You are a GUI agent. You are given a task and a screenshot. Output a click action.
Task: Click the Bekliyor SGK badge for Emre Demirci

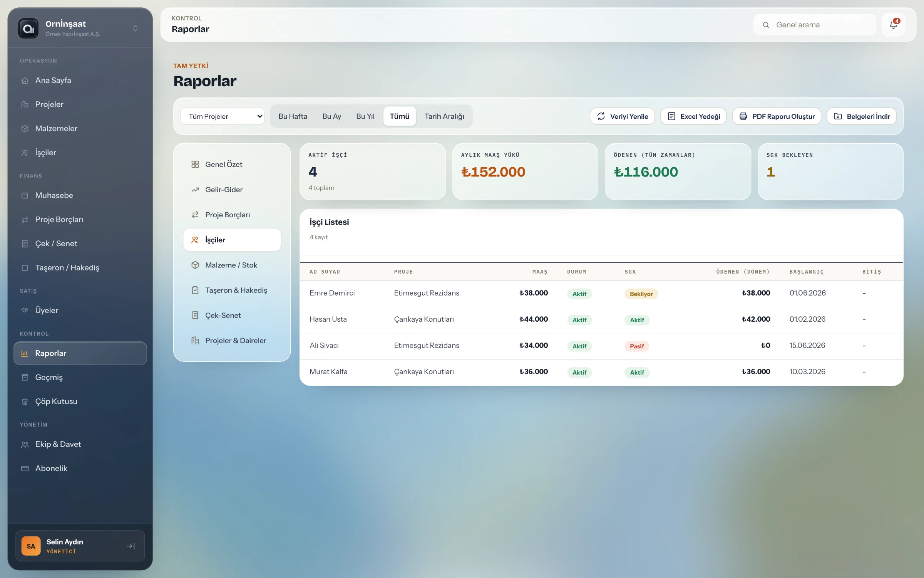641,294
